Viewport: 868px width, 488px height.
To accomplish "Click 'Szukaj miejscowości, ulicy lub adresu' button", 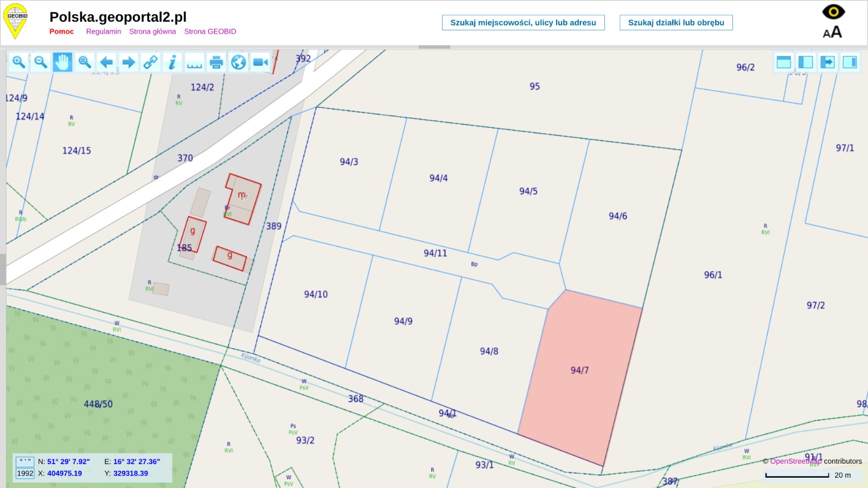I will [523, 23].
